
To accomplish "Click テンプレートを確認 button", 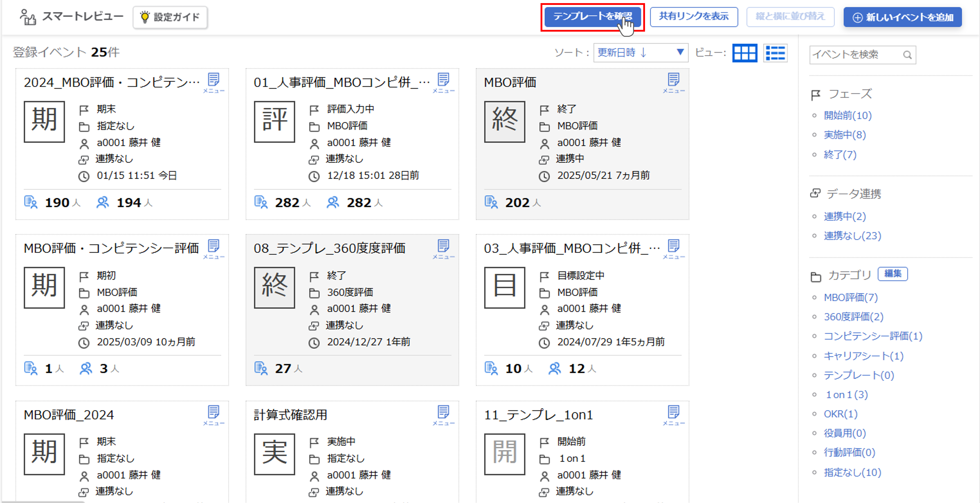I will point(592,17).
